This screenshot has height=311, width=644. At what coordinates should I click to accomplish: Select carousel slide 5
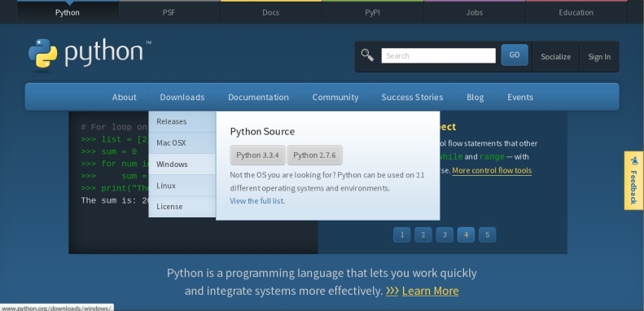click(487, 235)
